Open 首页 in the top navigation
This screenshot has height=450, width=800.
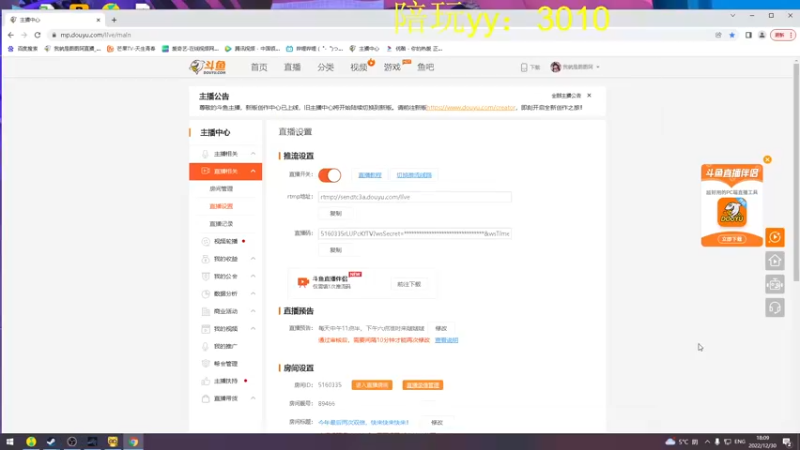pyautogui.click(x=259, y=67)
